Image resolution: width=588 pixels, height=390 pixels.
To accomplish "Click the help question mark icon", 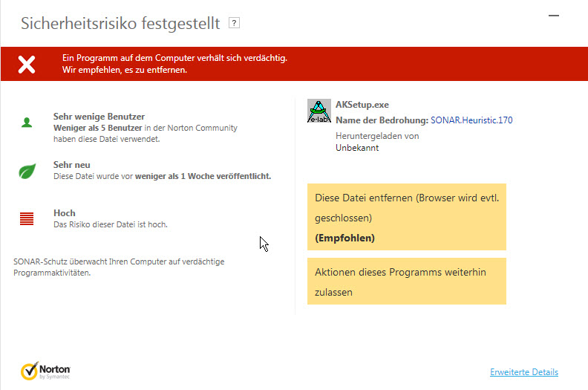I will (x=234, y=23).
